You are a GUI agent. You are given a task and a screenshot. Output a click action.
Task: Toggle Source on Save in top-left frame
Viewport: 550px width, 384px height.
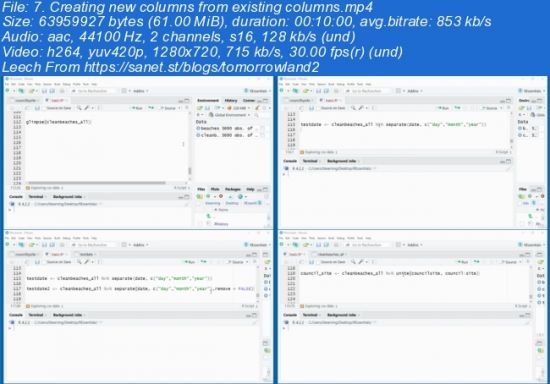(x=56, y=108)
